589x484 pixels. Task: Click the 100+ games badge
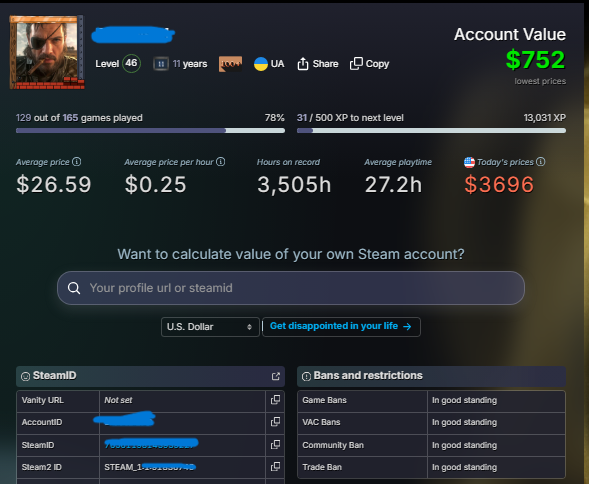[230, 64]
